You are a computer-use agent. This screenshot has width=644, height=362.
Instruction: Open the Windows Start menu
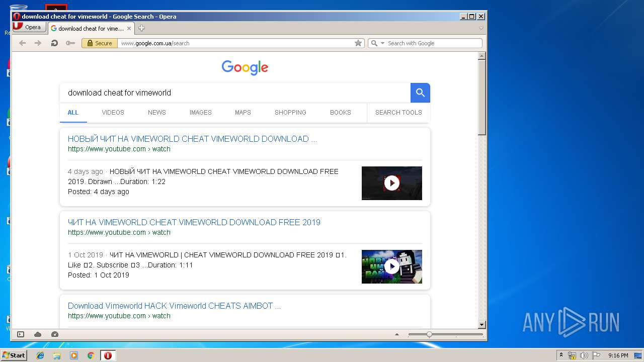14,355
